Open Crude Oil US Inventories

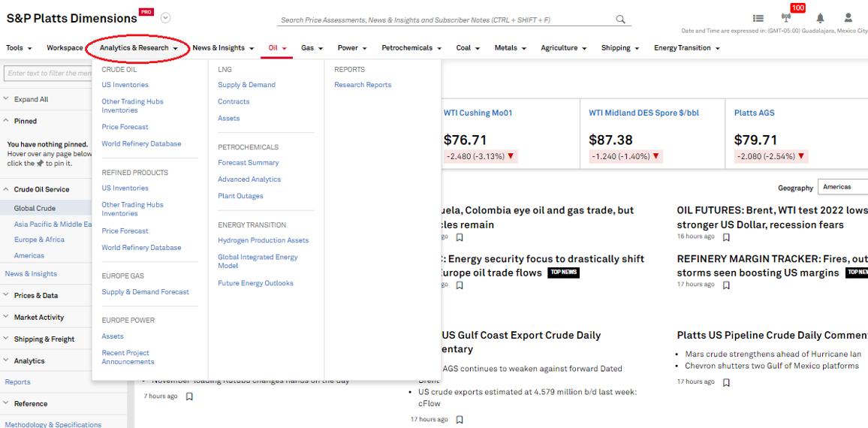(125, 85)
